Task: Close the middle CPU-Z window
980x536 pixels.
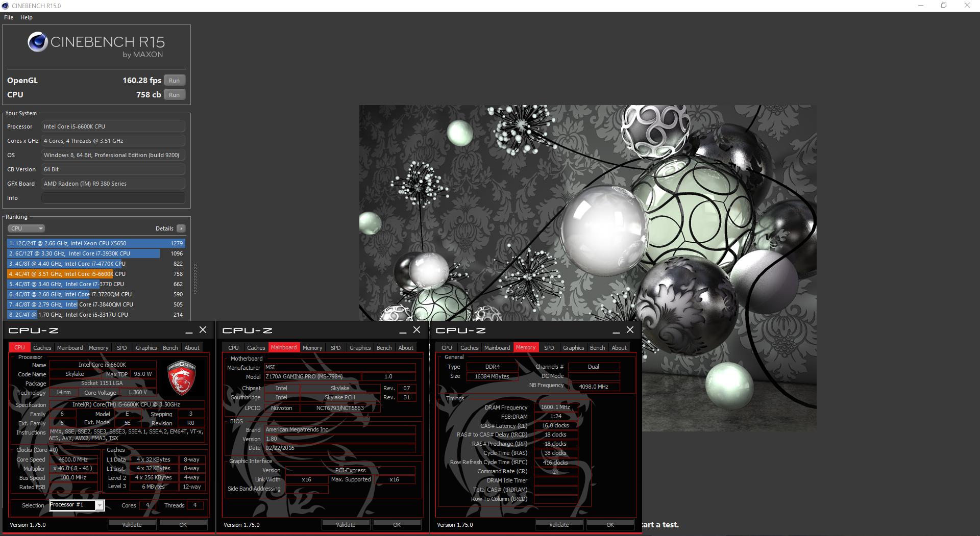Action: pos(416,330)
